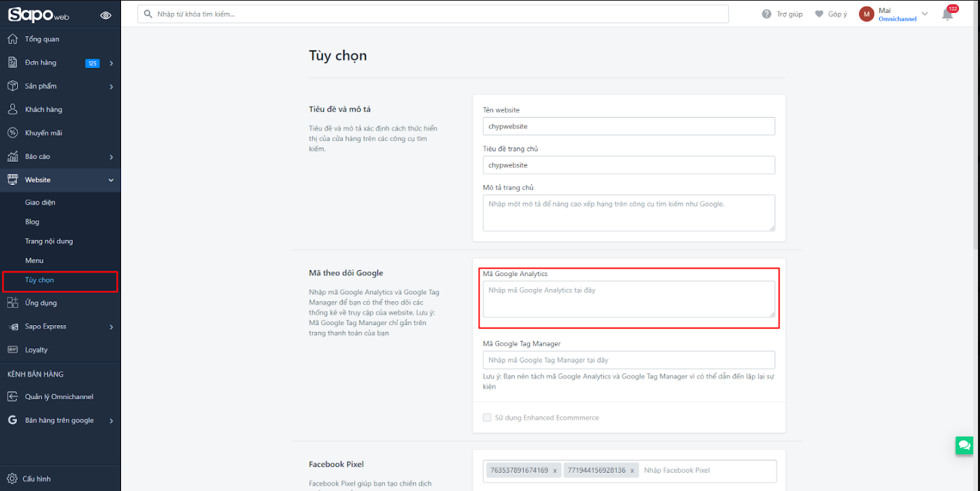
Task: Expand the Báo cáo submenu chevron
Action: (x=111, y=157)
